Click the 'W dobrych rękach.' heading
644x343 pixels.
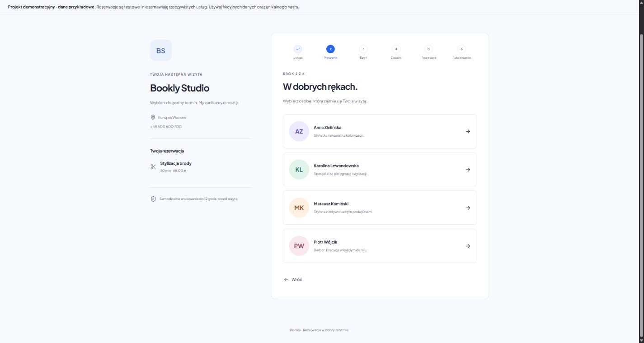tap(320, 87)
